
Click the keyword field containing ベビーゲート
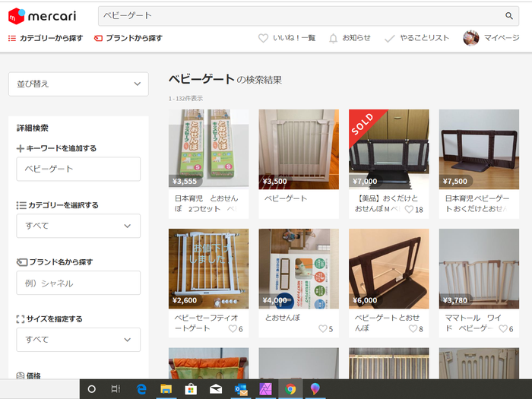[78, 169]
